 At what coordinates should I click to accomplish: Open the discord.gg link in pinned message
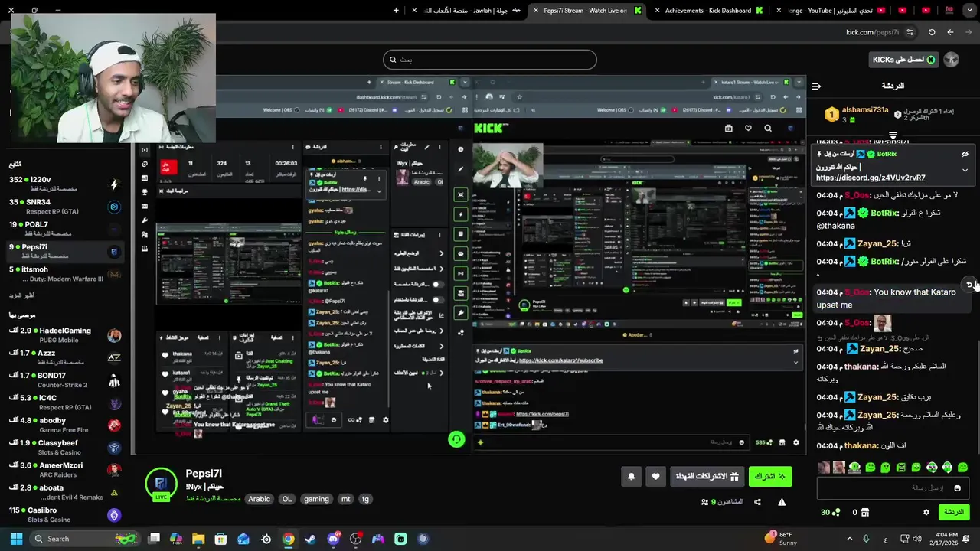click(871, 178)
